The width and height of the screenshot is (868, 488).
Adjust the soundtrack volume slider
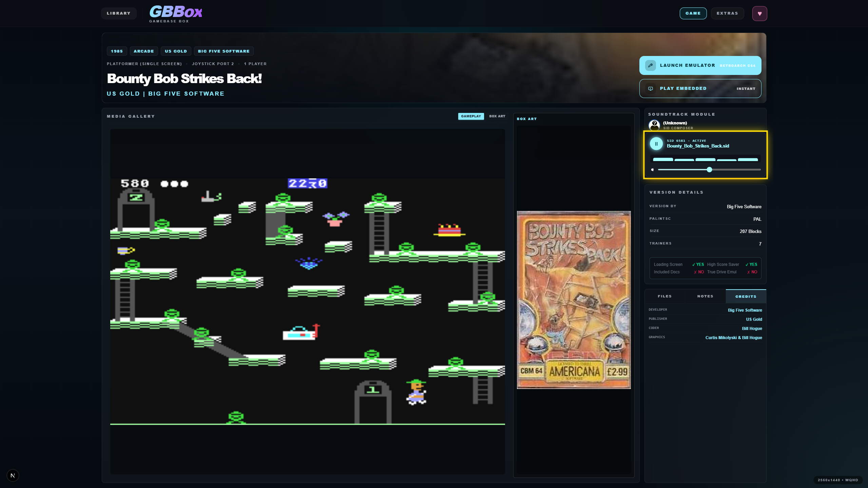pos(709,170)
